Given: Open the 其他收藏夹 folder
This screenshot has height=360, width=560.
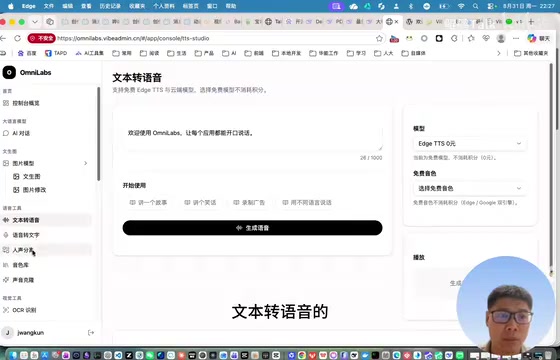Looking at the screenshot, I should [531, 53].
